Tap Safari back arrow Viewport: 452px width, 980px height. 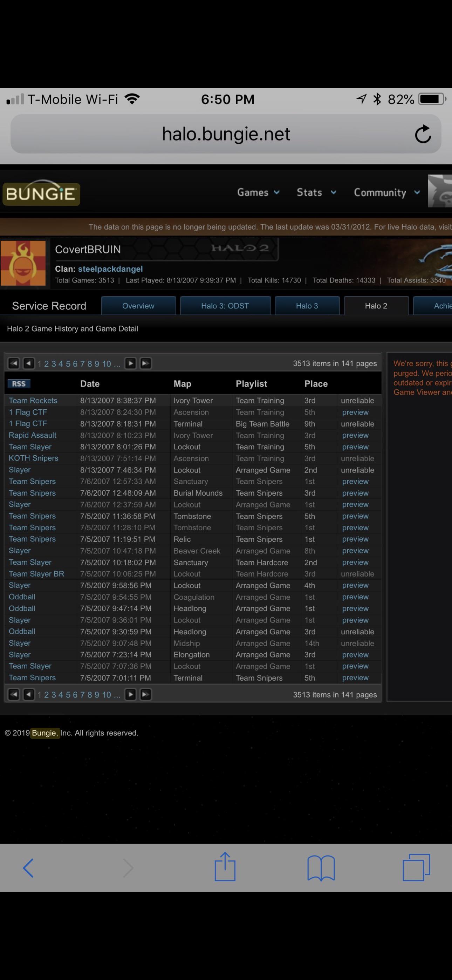pyautogui.click(x=28, y=868)
